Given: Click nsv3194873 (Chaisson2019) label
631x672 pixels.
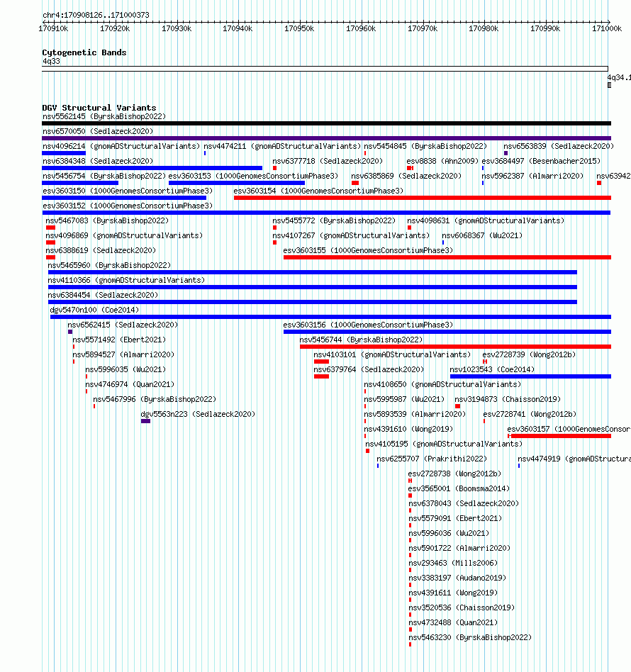Looking at the screenshot, I should [508, 399].
